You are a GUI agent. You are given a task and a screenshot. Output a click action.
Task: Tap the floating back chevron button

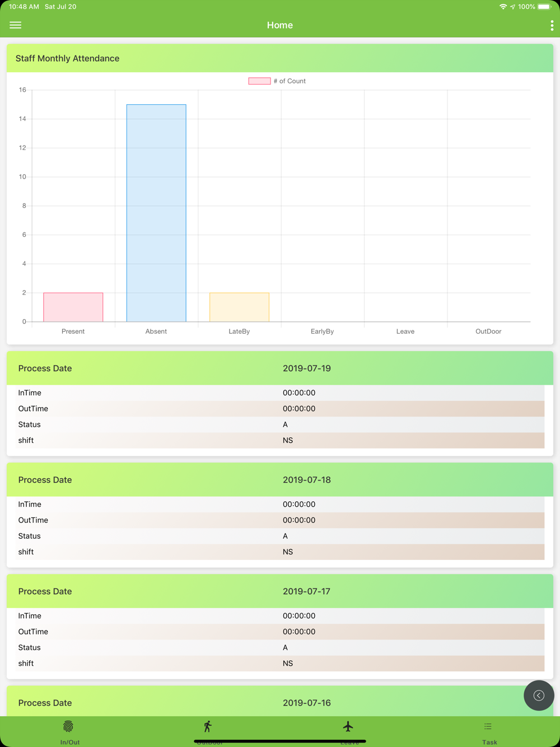(x=539, y=695)
